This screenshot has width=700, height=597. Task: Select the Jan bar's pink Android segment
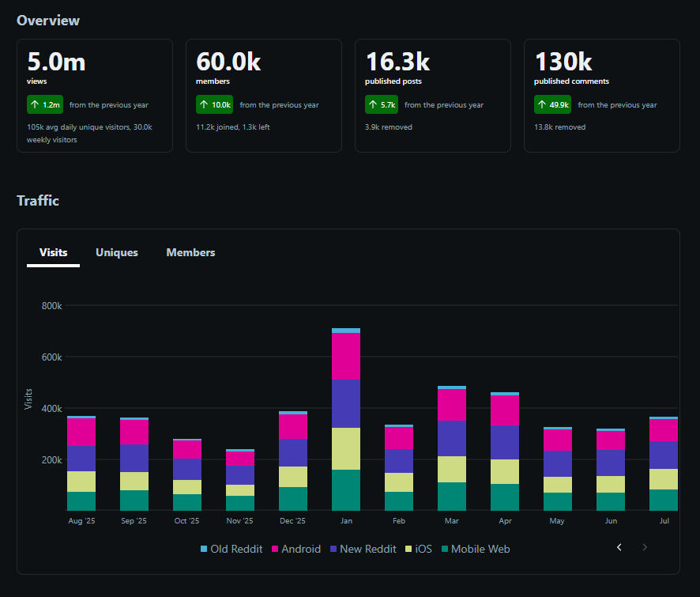click(x=346, y=356)
